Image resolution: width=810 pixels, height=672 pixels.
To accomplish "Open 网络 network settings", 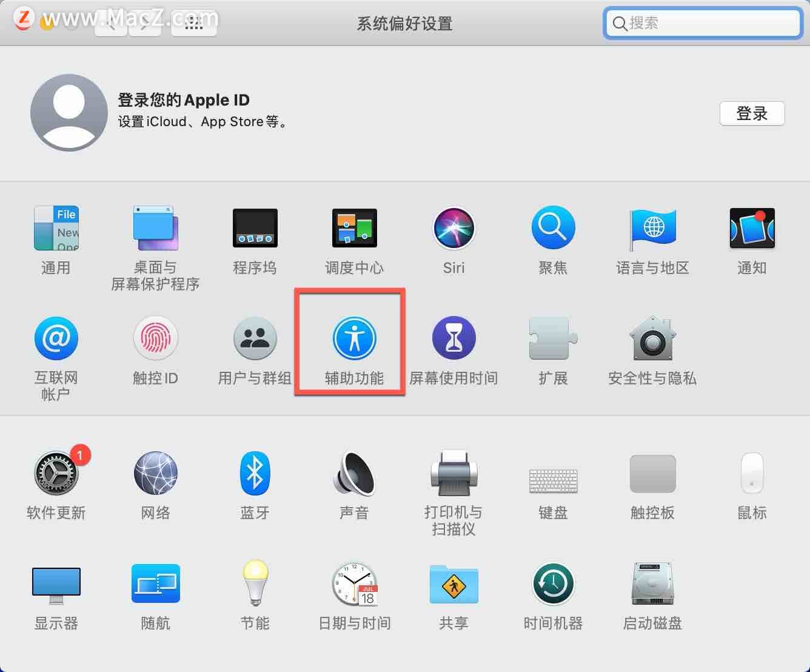I will (155, 474).
